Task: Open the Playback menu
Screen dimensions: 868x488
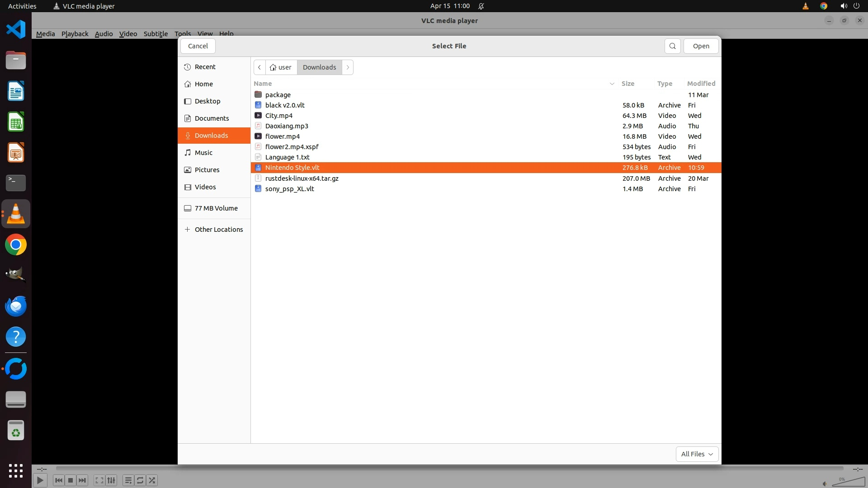Action: tap(75, 34)
